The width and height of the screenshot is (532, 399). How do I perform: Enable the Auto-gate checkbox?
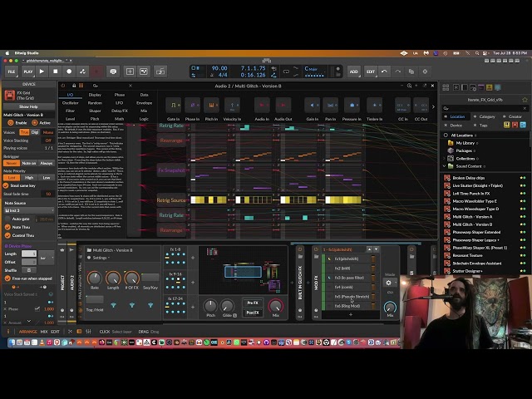[7, 219]
